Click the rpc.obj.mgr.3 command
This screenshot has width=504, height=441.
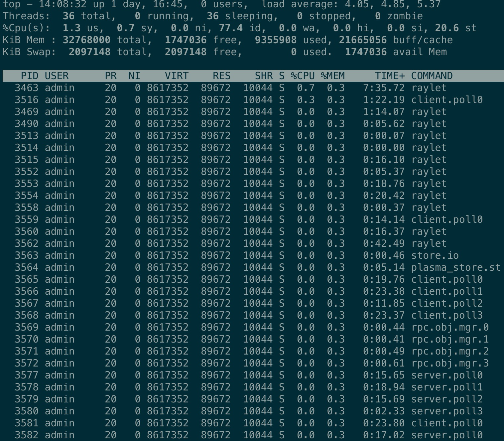pos(450,363)
